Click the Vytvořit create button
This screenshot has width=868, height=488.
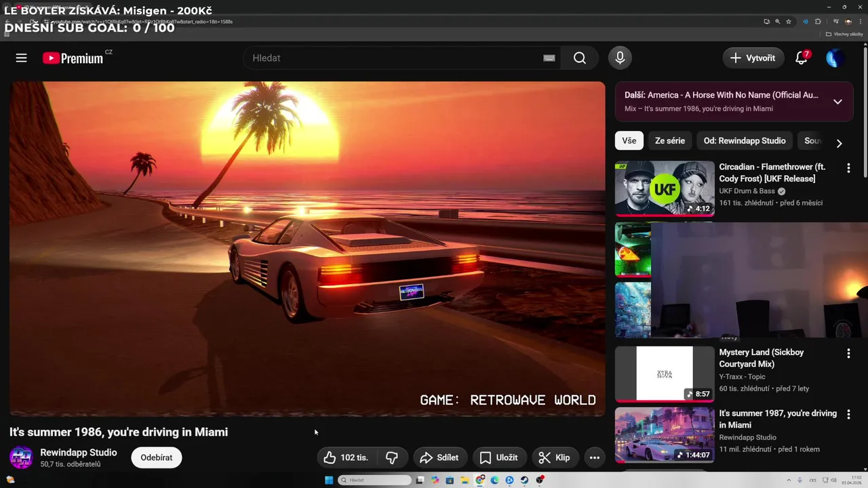point(753,58)
